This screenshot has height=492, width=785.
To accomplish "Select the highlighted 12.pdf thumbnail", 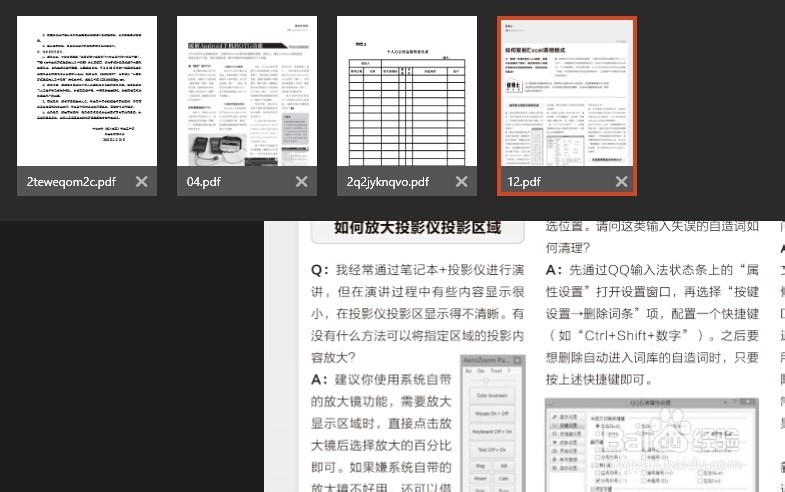I will point(567,92).
